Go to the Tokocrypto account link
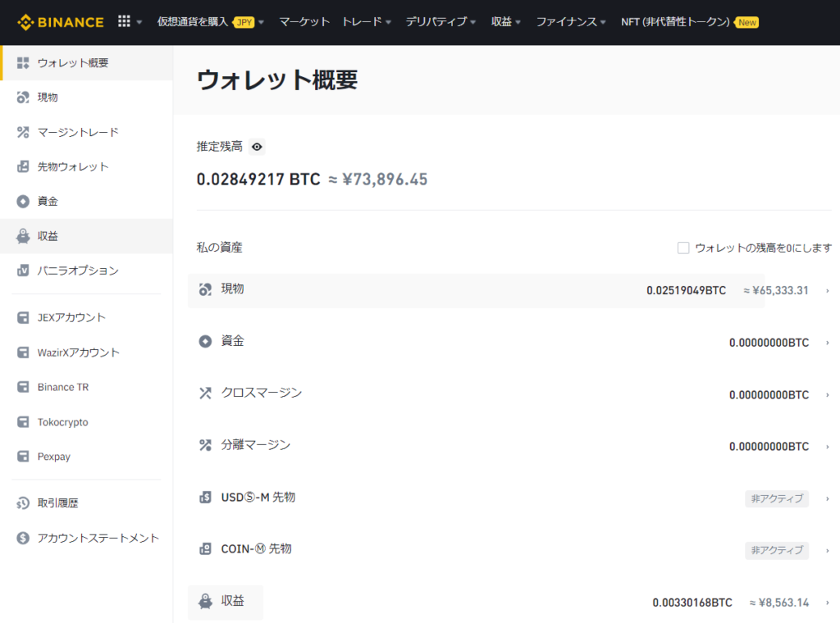Screen dimensions: 840x623 pos(62,422)
